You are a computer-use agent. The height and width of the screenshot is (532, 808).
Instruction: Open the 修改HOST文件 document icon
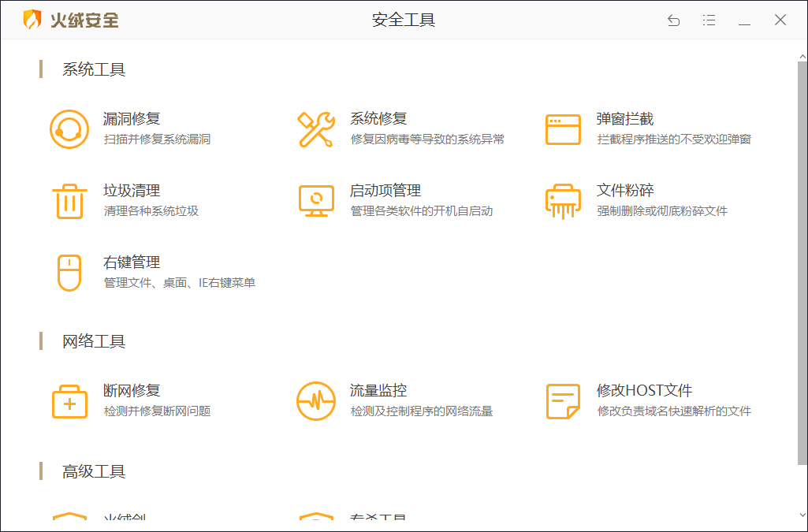[x=562, y=400]
